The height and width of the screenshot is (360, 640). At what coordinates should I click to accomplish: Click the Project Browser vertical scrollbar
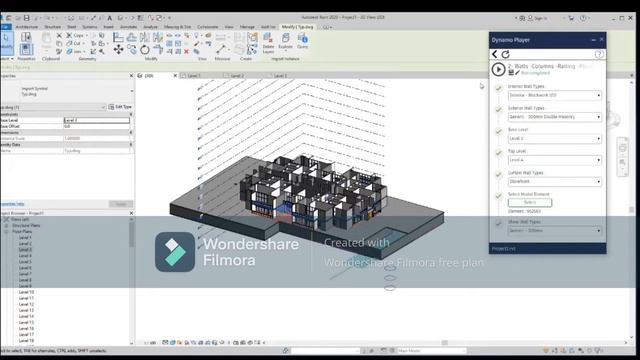[131, 235]
